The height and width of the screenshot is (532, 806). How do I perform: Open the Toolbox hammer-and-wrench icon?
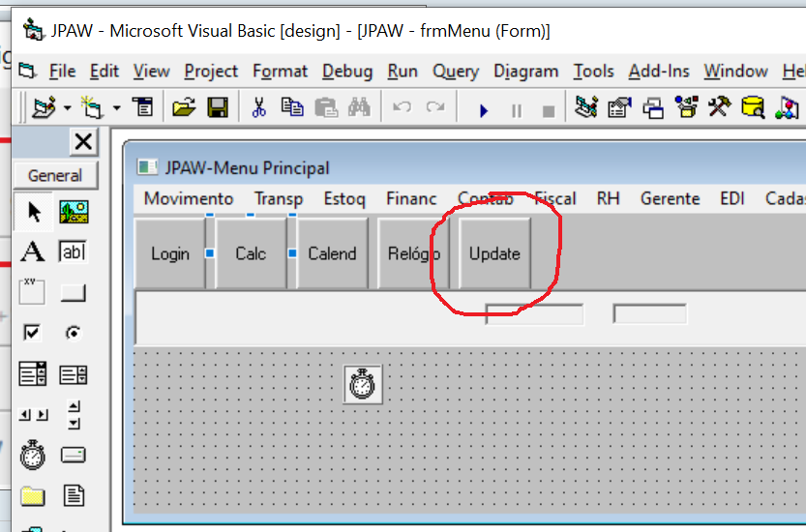point(719,107)
